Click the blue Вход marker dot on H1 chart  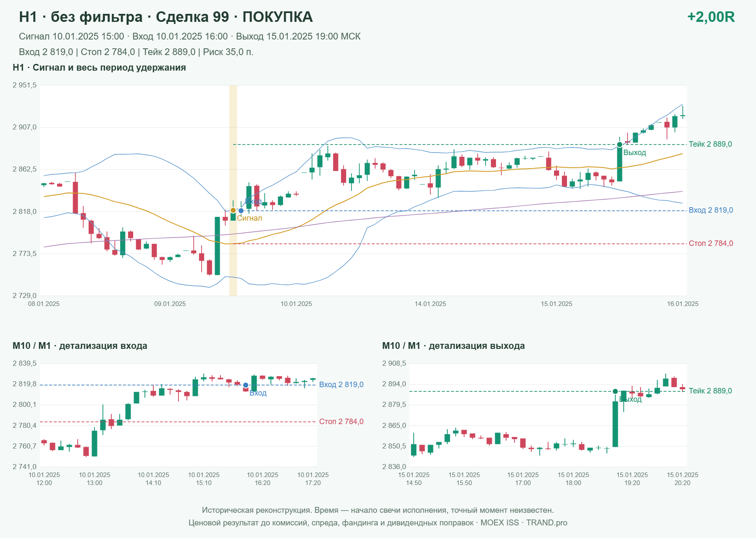[x=241, y=211]
